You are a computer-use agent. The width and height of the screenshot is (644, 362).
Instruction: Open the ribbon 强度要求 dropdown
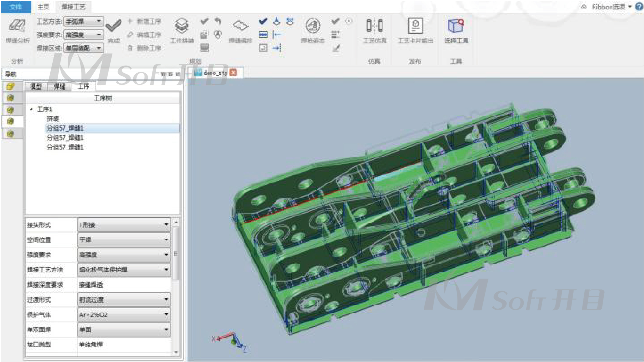(x=84, y=34)
